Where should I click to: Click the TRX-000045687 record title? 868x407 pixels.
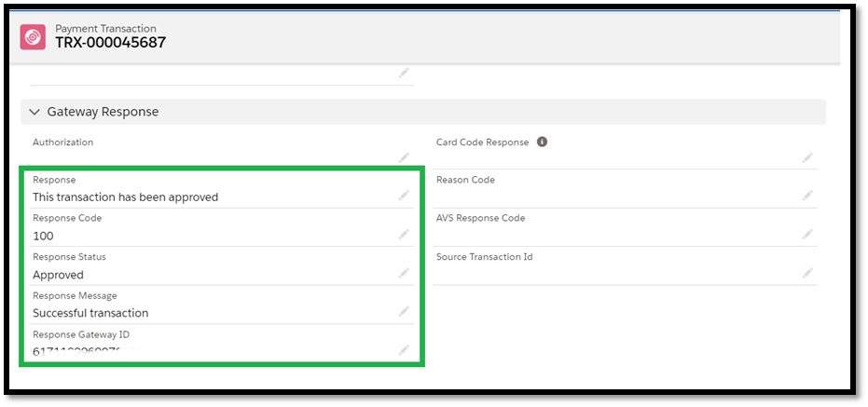point(110,43)
